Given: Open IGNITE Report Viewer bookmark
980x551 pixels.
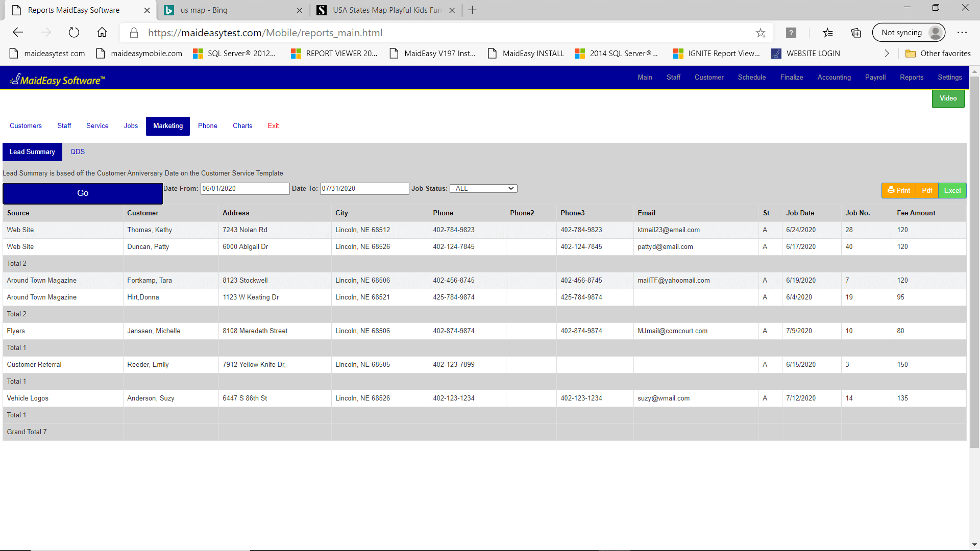Looking at the screenshot, I should [717, 54].
